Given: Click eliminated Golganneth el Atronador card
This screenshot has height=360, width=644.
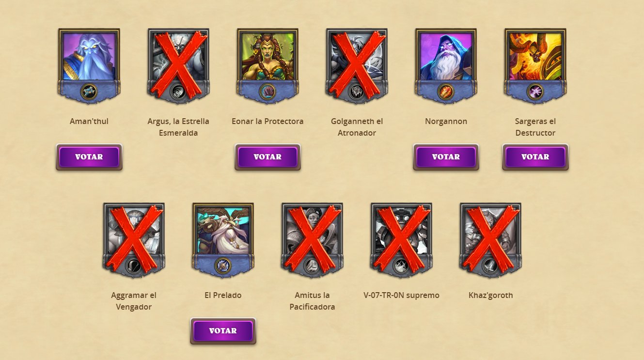Looking at the screenshot, I should click(x=357, y=65).
